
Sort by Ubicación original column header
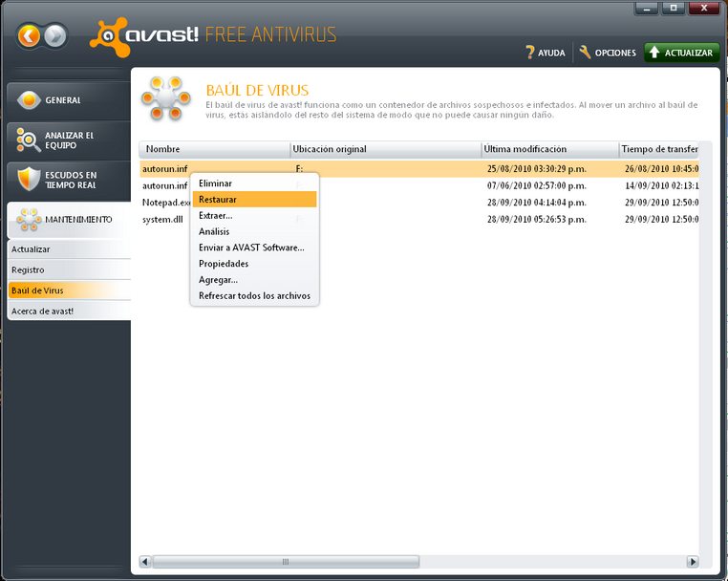click(386, 149)
